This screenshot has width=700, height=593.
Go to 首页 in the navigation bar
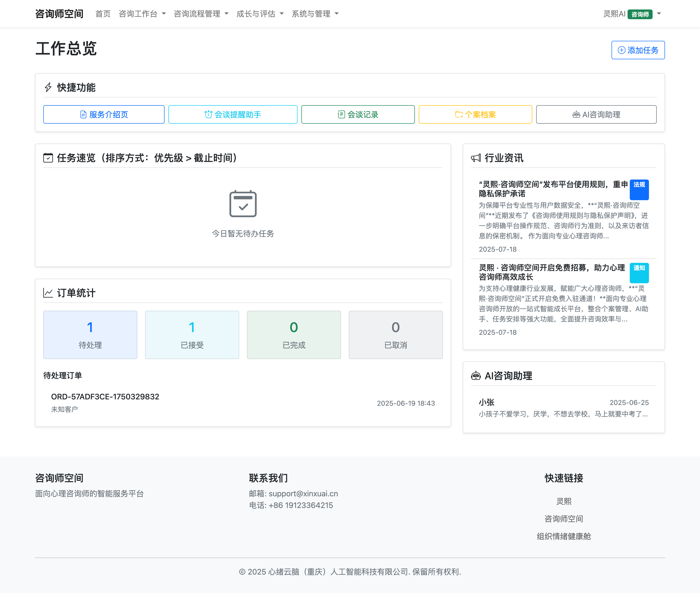(x=103, y=14)
